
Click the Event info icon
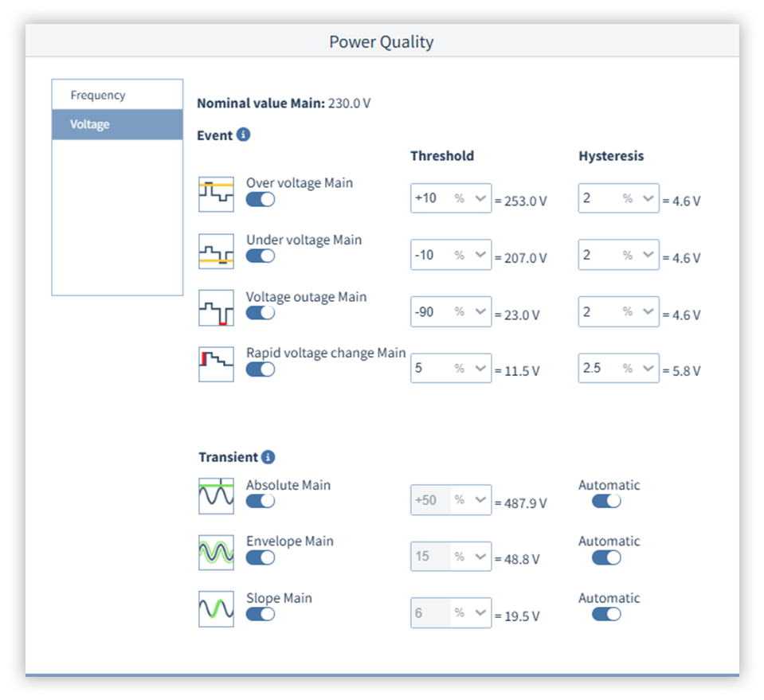pos(244,135)
